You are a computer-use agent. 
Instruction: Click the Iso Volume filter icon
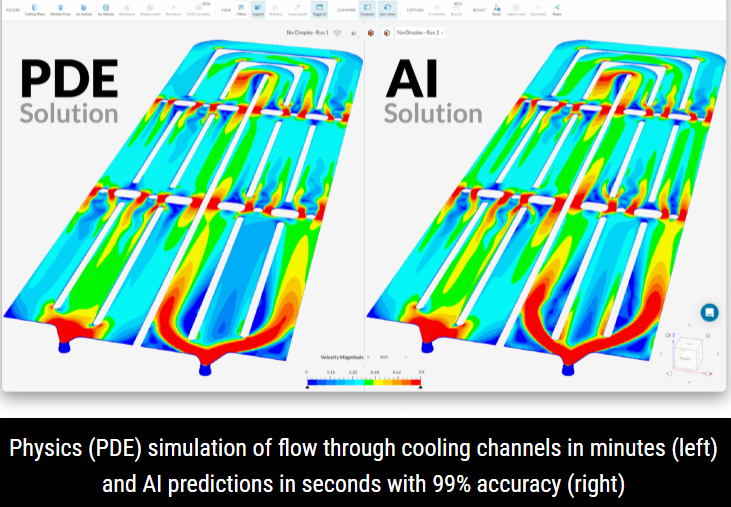pyautogui.click(x=105, y=10)
